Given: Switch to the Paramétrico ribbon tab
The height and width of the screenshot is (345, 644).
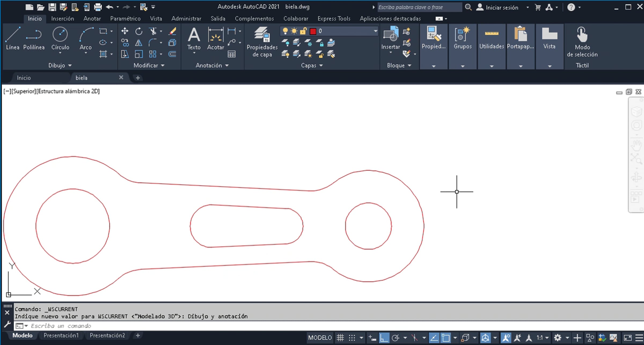Looking at the screenshot, I should (125, 19).
